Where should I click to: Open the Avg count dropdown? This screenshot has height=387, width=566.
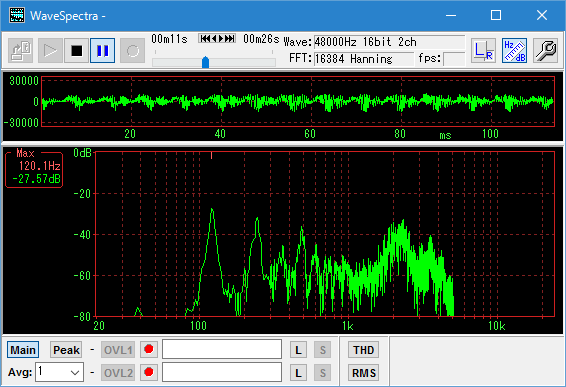pos(60,372)
